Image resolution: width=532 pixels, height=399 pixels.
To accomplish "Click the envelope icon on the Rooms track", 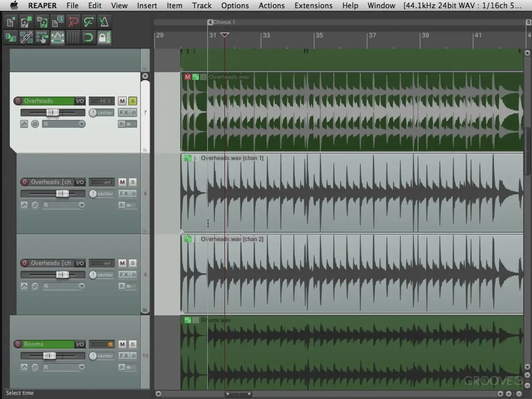I will coord(24,367).
